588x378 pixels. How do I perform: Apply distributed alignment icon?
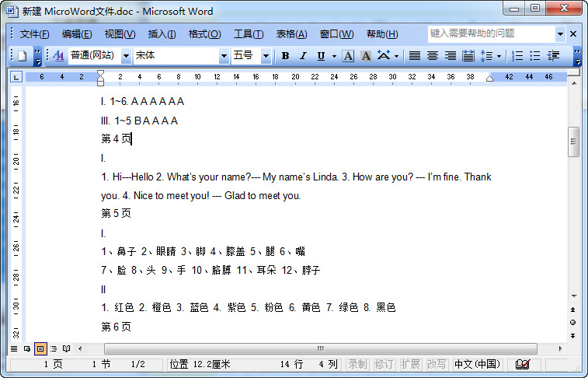tap(468, 56)
